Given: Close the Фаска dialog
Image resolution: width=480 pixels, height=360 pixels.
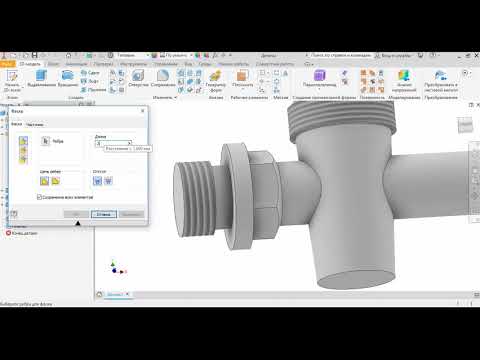Looking at the screenshot, I should pyautogui.click(x=143, y=111).
